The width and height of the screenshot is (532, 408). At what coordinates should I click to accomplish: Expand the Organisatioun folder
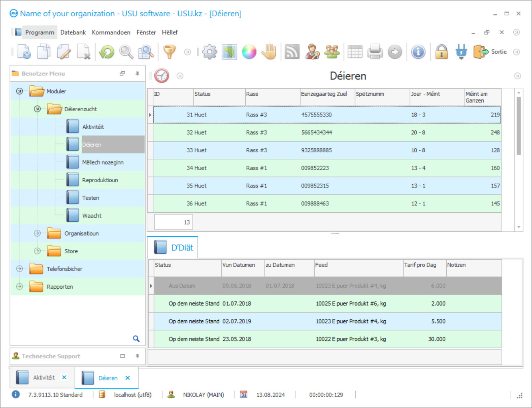pos(37,233)
